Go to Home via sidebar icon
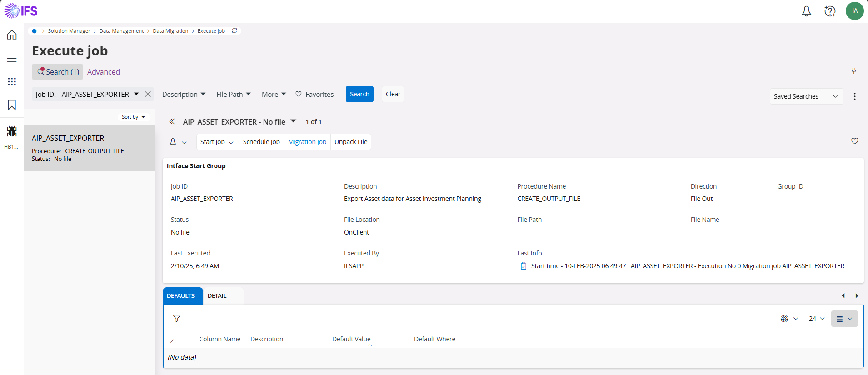This screenshot has height=375, width=868. click(x=12, y=35)
